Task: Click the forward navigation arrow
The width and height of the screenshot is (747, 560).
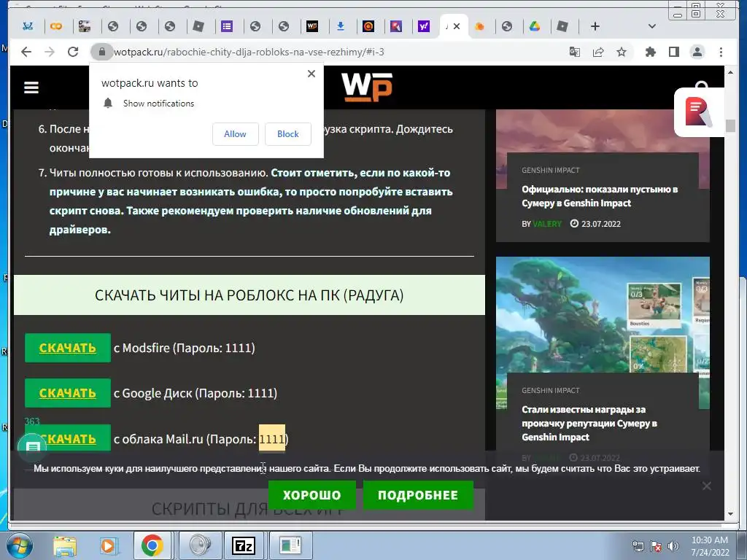Action: (x=50, y=52)
